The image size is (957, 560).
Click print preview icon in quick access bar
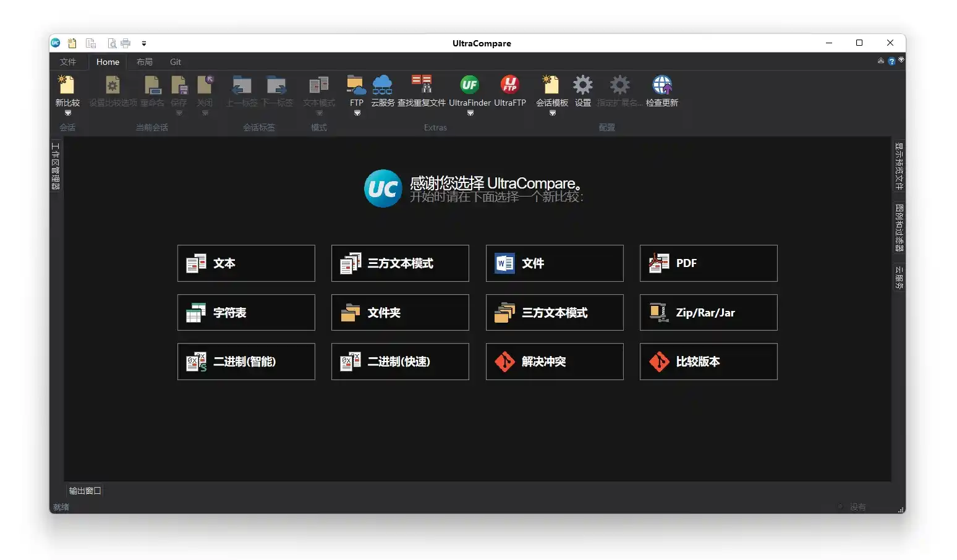(112, 43)
